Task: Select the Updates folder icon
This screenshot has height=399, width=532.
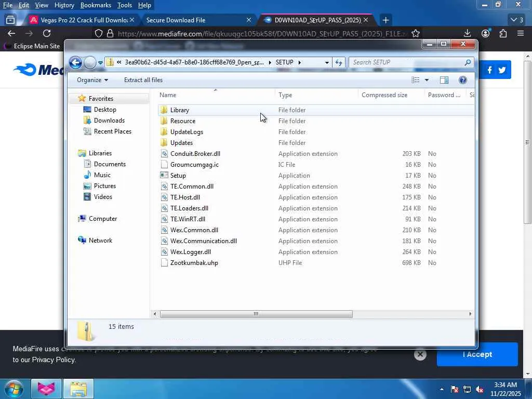Action: [164, 142]
